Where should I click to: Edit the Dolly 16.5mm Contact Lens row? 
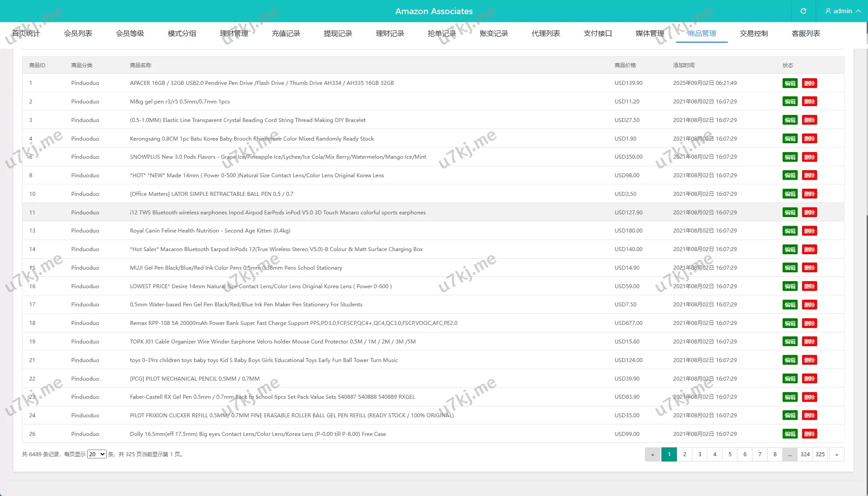(790, 434)
